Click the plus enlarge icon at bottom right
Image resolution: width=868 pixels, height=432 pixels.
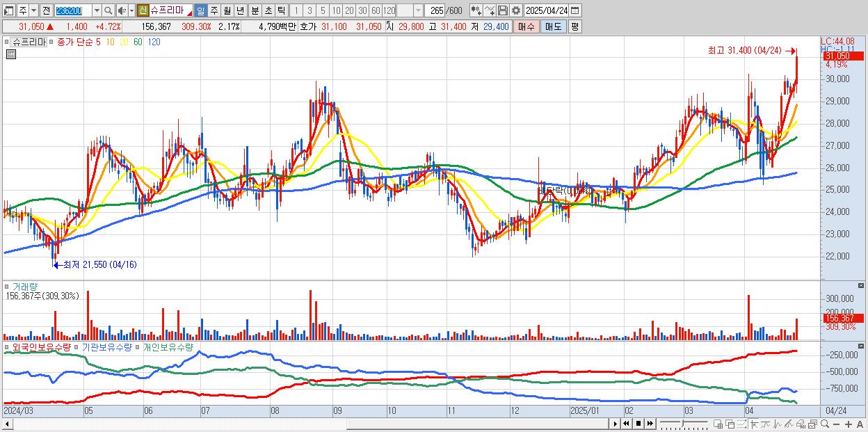(x=849, y=424)
